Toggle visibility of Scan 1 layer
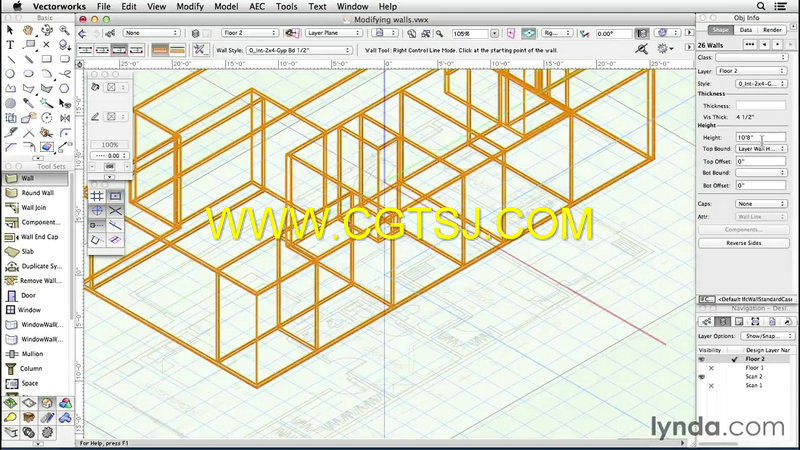Screen dimensions: 800x450 (x=711, y=386)
